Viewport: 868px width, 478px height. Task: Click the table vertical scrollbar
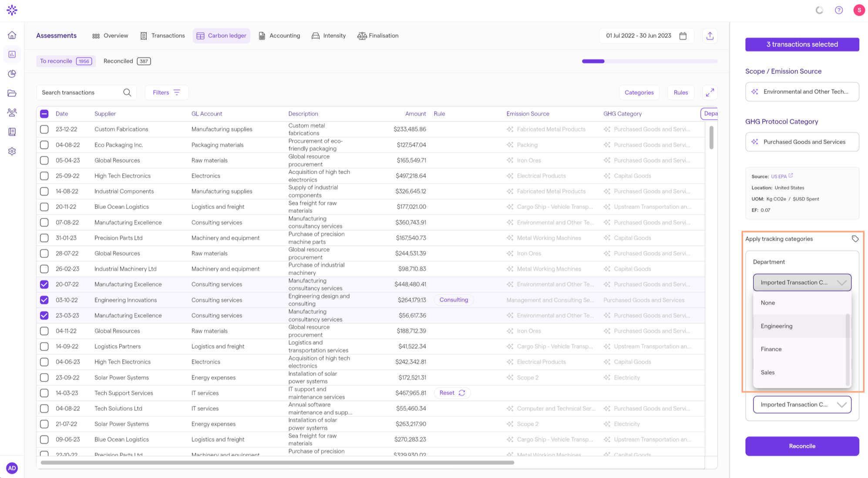coord(711,138)
